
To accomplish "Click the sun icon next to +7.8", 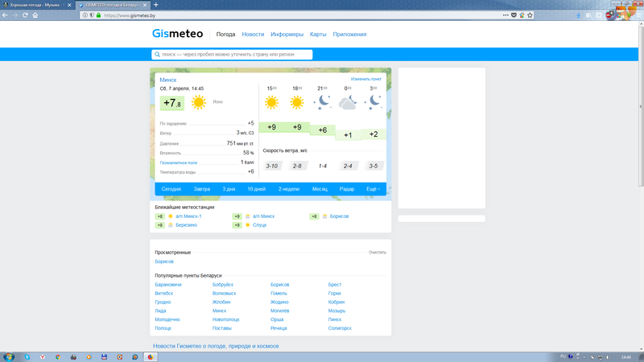I will click(x=198, y=102).
